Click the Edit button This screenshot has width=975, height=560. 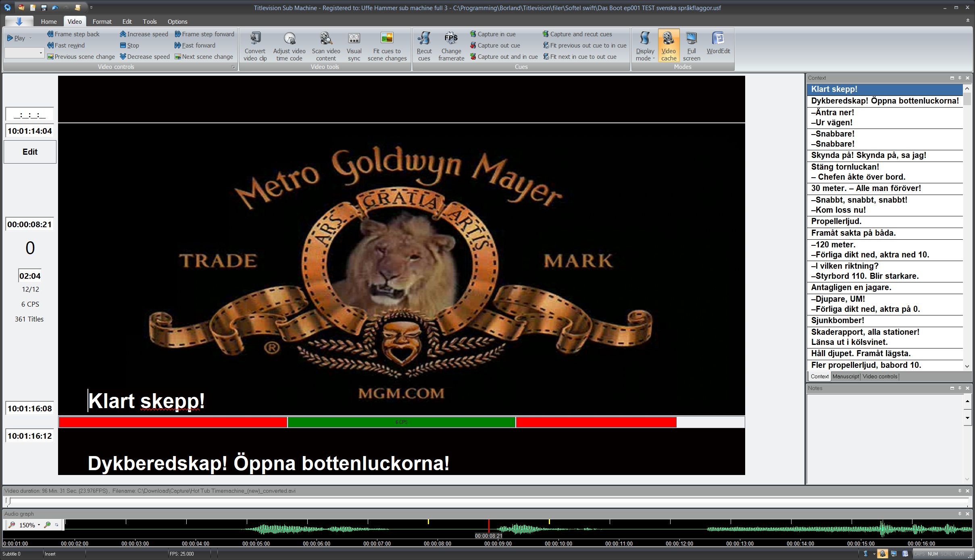(x=30, y=152)
